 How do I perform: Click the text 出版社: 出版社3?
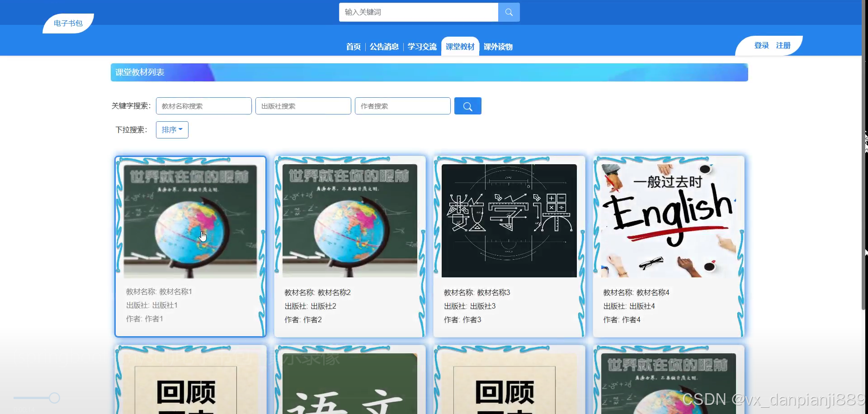pos(470,306)
